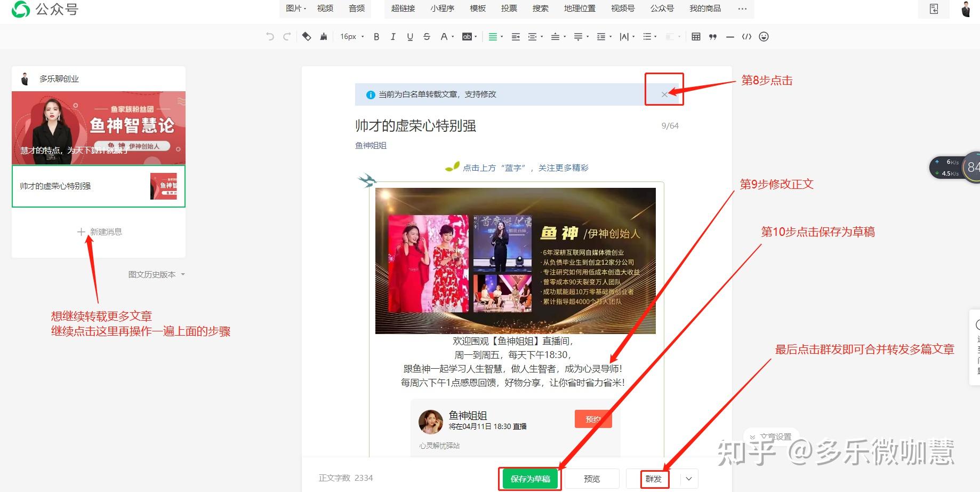The image size is (980, 492).
Task: Toggle italic formatting
Action: pos(393,37)
